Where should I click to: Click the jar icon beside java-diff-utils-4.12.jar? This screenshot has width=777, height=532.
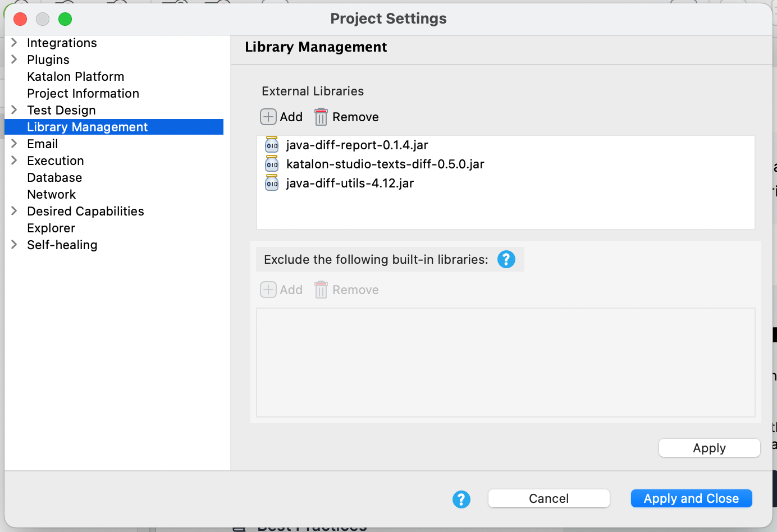pos(271,182)
